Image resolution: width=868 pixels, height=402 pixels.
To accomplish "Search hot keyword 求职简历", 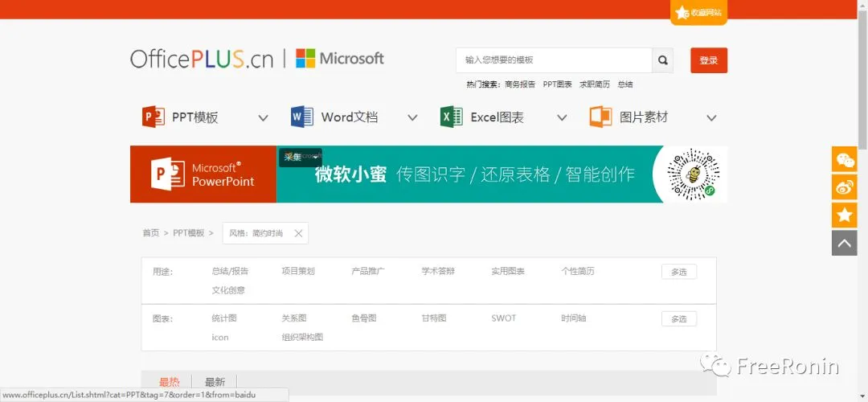I will [595, 84].
